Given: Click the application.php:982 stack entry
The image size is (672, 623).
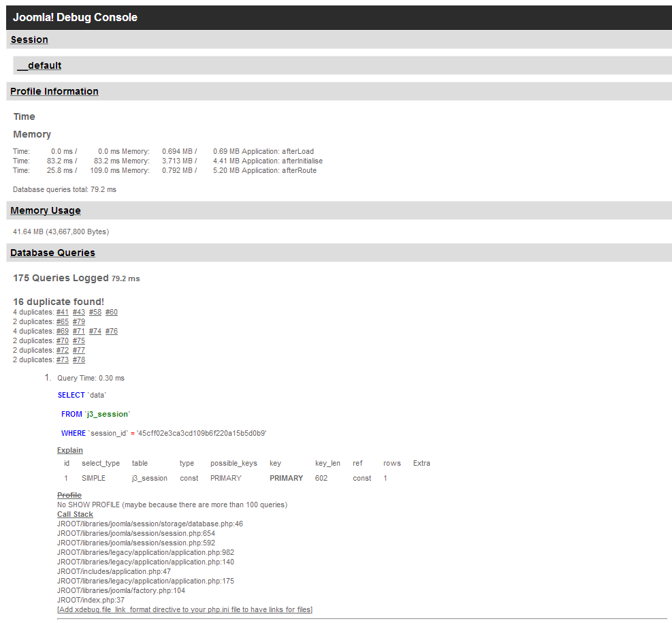Looking at the screenshot, I should (x=146, y=552).
